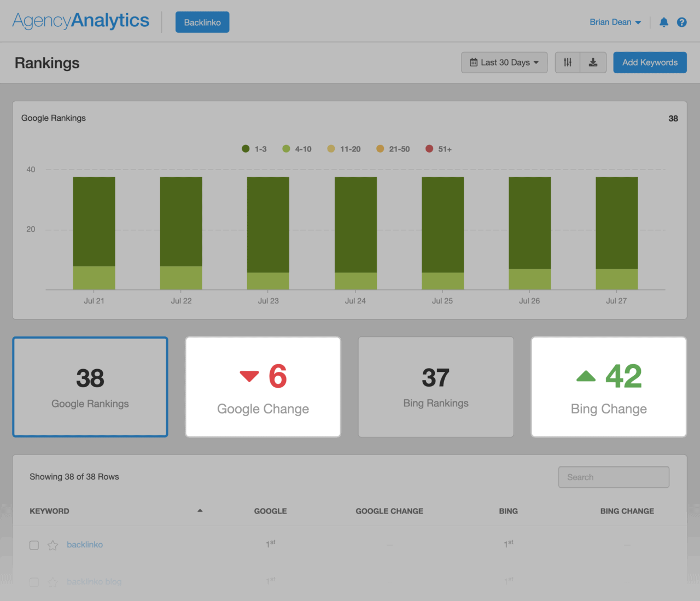This screenshot has width=700, height=601.
Task: Click the keyword Search field
Action: 614,477
